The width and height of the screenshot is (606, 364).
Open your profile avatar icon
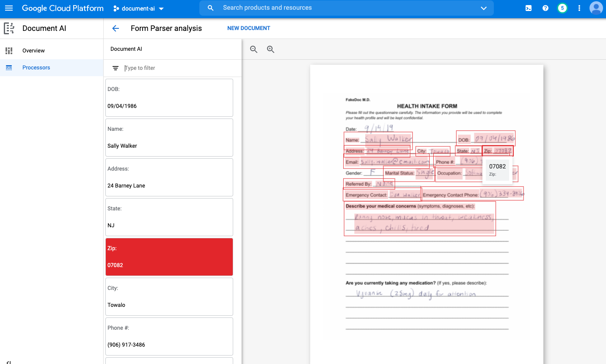click(596, 8)
